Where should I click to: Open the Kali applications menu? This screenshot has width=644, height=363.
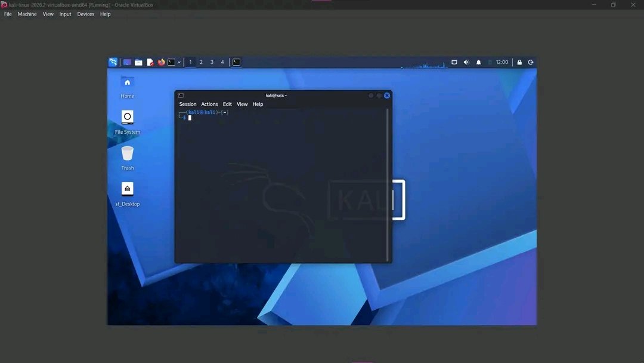point(113,62)
